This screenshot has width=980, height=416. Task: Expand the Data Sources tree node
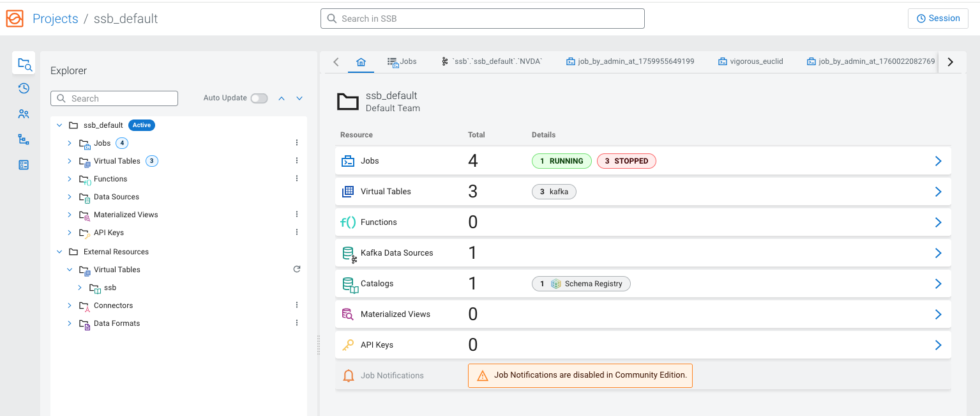[x=70, y=197]
